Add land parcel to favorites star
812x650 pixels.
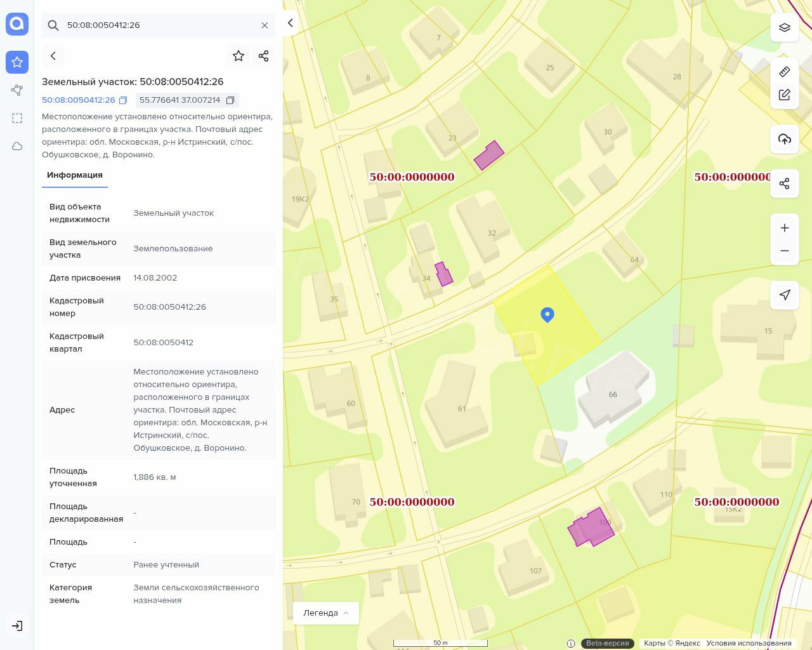pyautogui.click(x=239, y=56)
